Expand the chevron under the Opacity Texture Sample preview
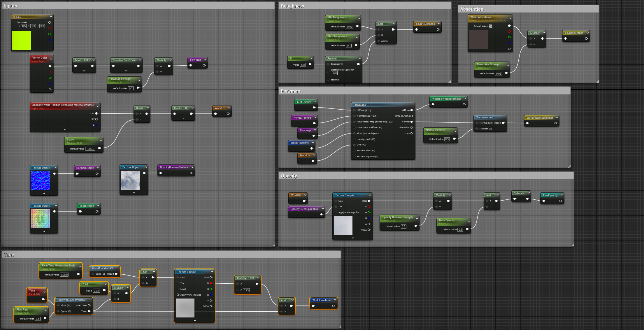This screenshot has height=330, width=644. [353, 238]
